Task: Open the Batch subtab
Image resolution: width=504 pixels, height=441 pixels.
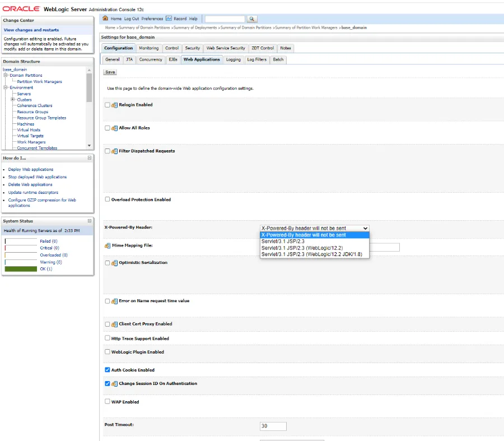Action: tap(278, 60)
